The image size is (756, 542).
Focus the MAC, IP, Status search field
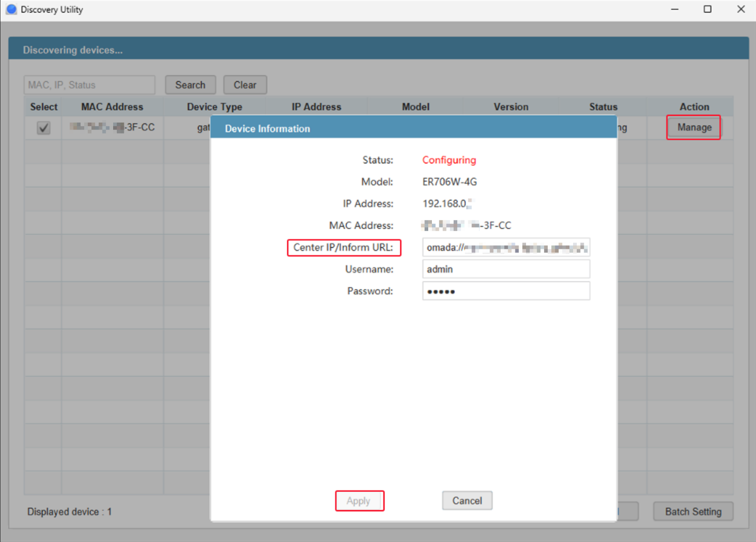point(89,85)
